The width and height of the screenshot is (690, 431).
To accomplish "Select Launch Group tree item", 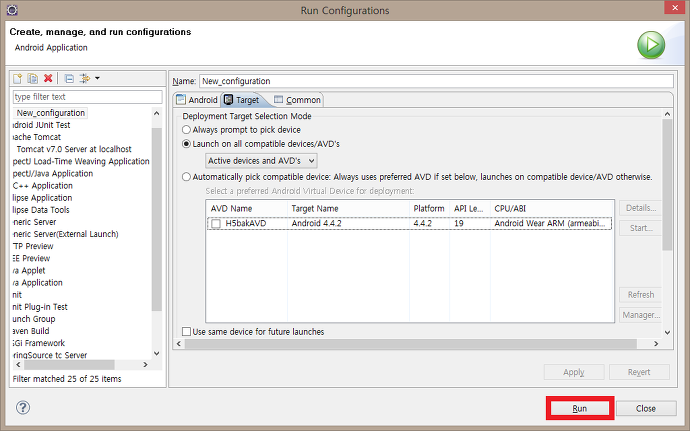I will (x=34, y=319).
